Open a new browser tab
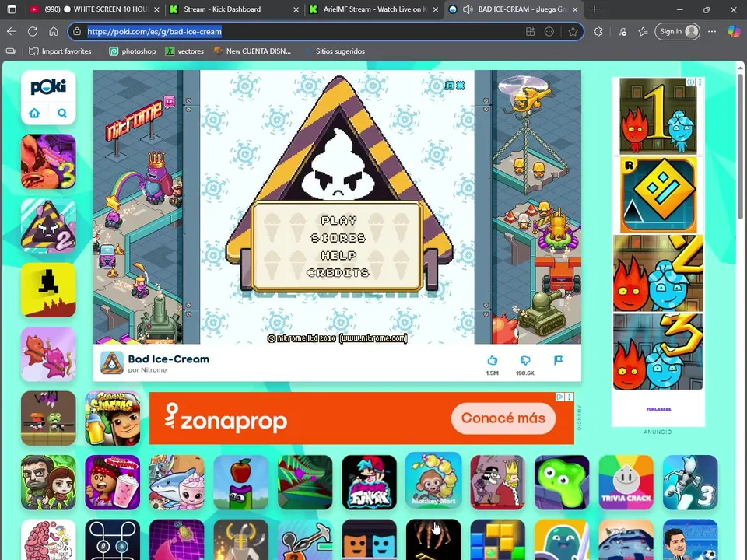The height and width of the screenshot is (560, 747). pos(594,9)
